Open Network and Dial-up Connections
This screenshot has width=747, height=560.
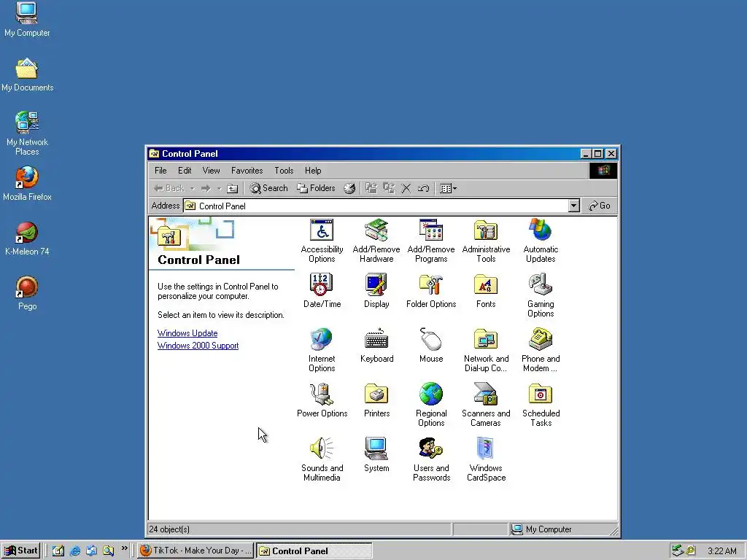pos(486,350)
